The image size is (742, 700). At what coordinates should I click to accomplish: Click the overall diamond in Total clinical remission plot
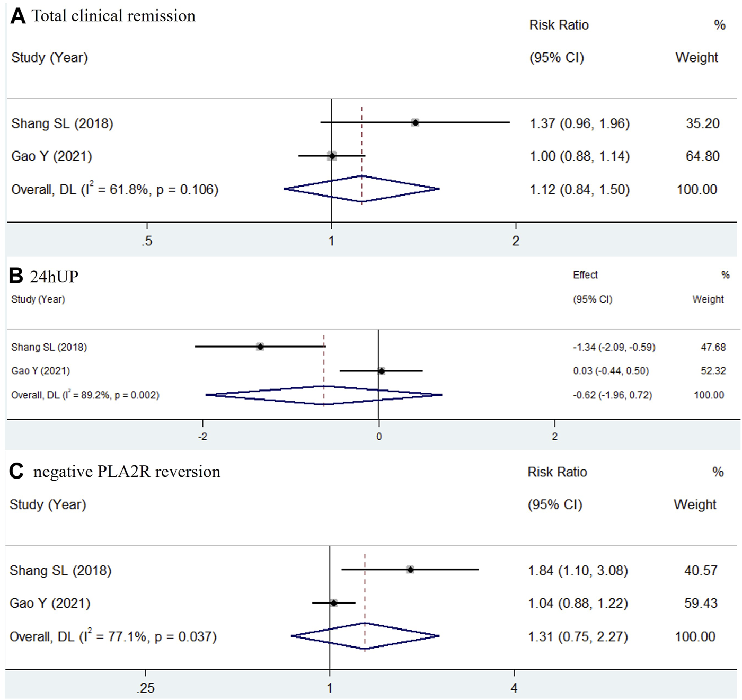click(361, 189)
